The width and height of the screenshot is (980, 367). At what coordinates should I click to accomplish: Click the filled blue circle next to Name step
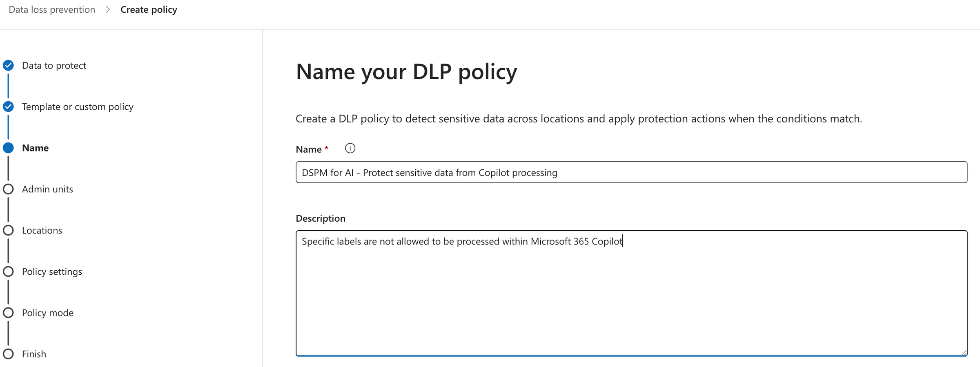[8, 148]
